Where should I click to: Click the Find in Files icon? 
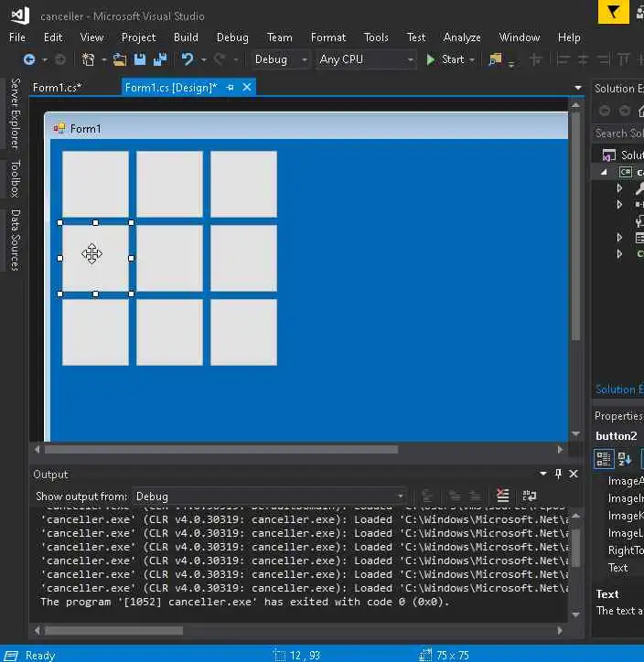[x=496, y=59]
